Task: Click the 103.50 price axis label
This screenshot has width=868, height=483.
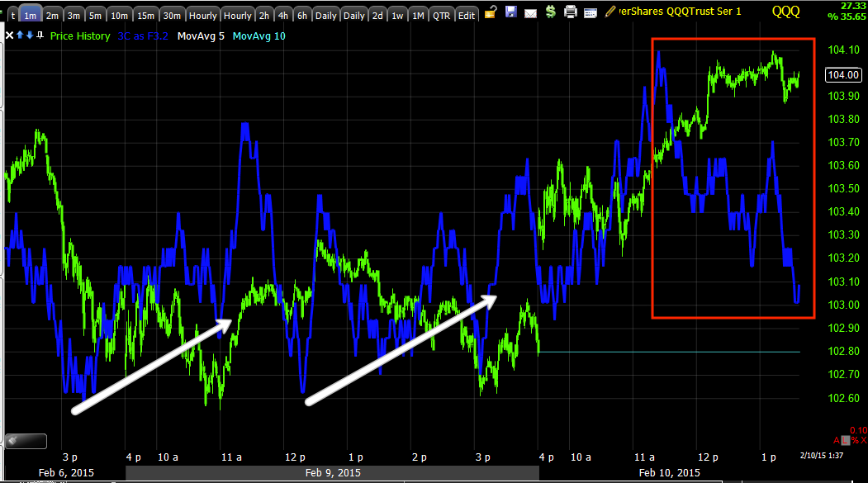Action: pyautogui.click(x=843, y=189)
